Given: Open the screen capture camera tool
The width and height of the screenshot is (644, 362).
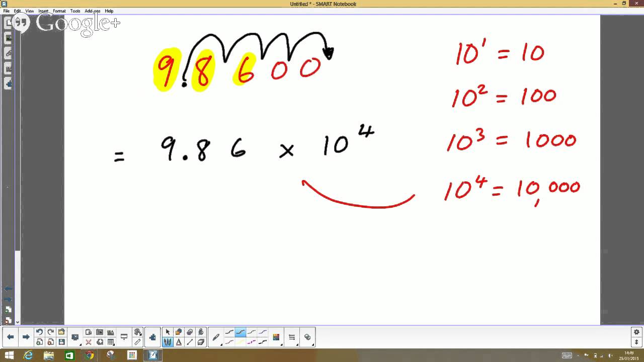Looking at the screenshot, I should coord(100,332).
